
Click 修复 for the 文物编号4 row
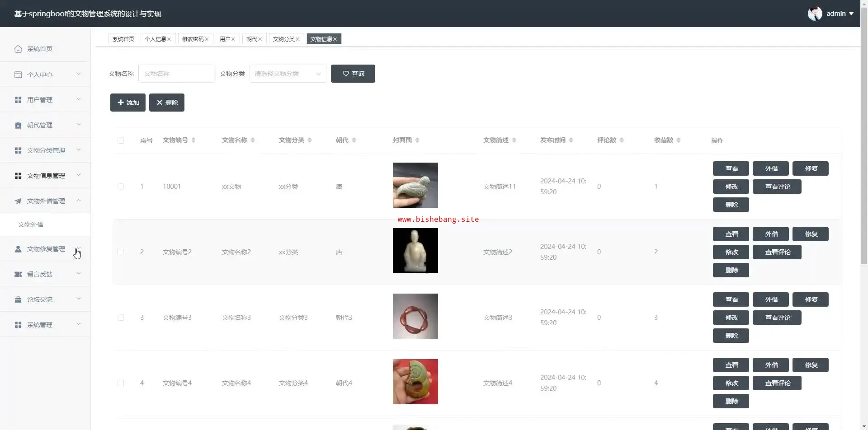tap(811, 365)
